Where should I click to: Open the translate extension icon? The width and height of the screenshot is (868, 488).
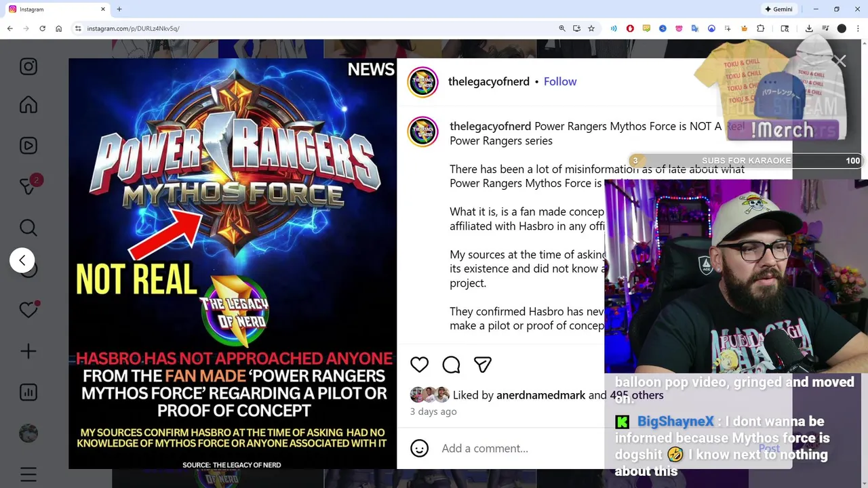click(x=695, y=28)
